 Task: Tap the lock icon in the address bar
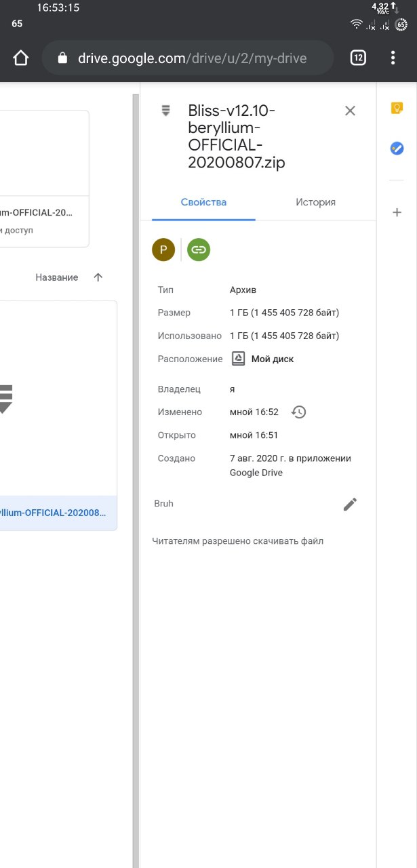63,58
